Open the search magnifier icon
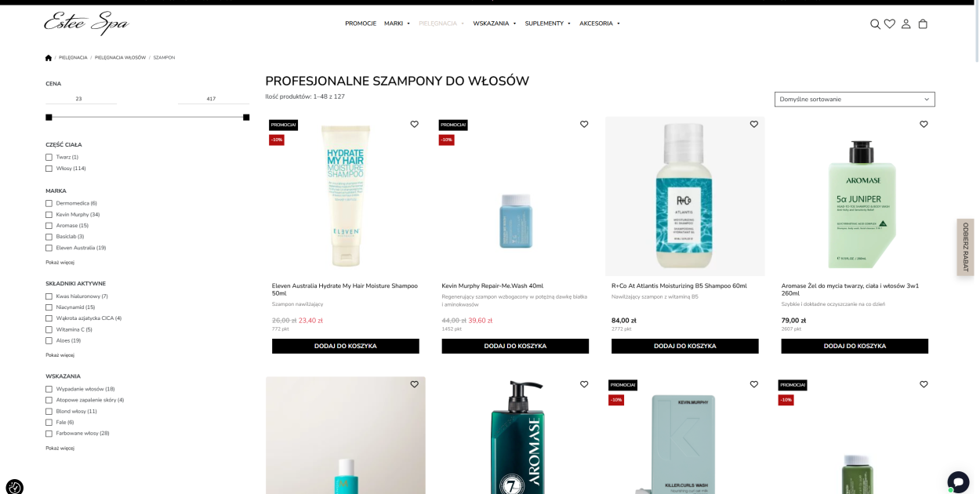The width and height of the screenshot is (980, 494). coord(875,24)
